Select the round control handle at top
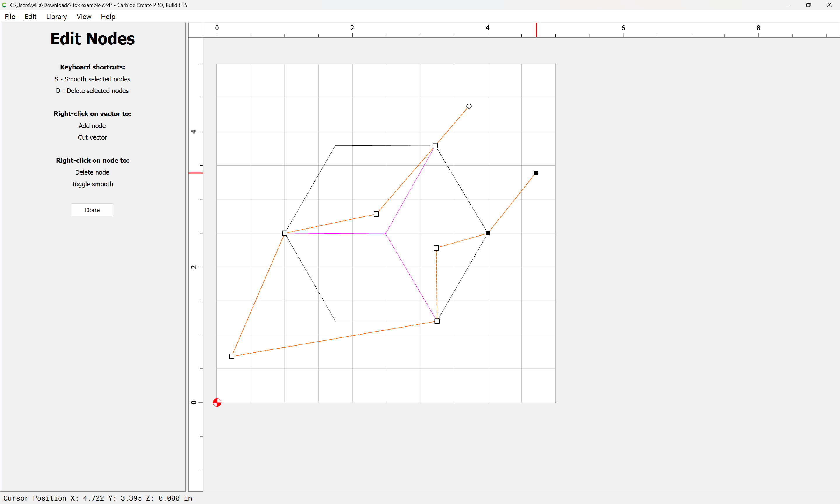The width and height of the screenshot is (840, 504). click(469, 106)
